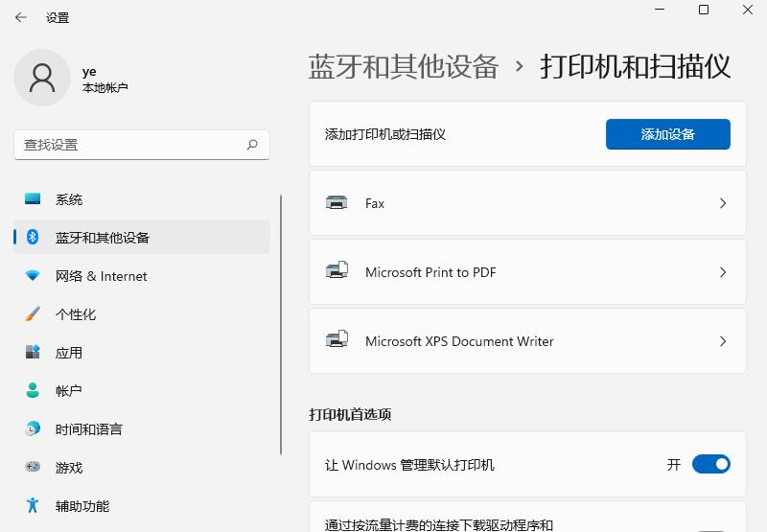Viewport: 767px width, 532px height.
Task: Click the 查找设置 search field
Action: (x=129, y=145)
